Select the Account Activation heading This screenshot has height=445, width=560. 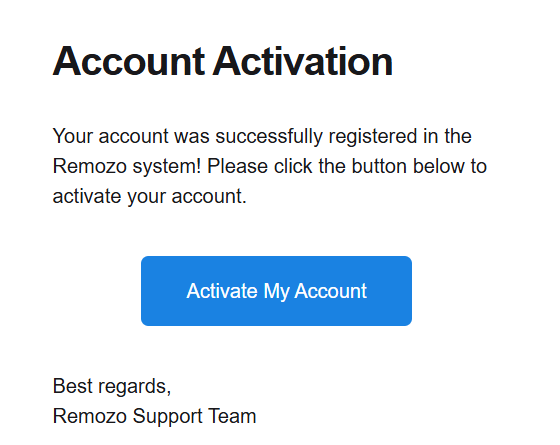pyautogui.click(x=222, y=61)
